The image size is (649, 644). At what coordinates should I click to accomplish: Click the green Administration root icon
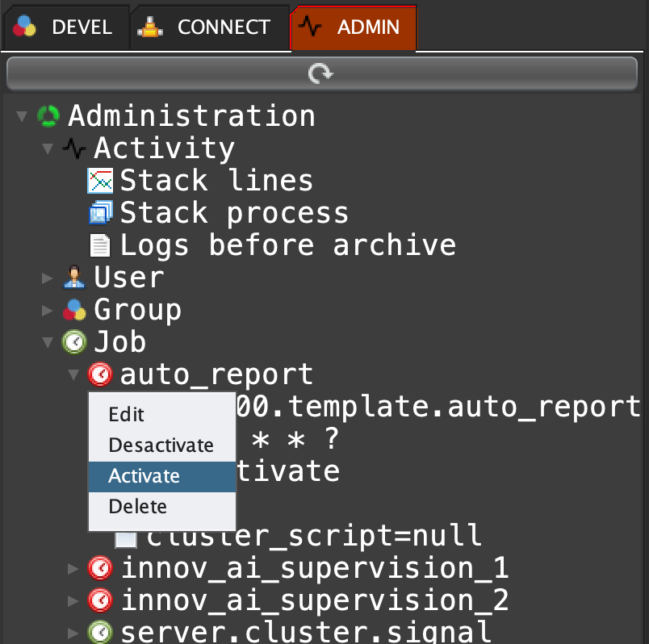pos(48,116)
